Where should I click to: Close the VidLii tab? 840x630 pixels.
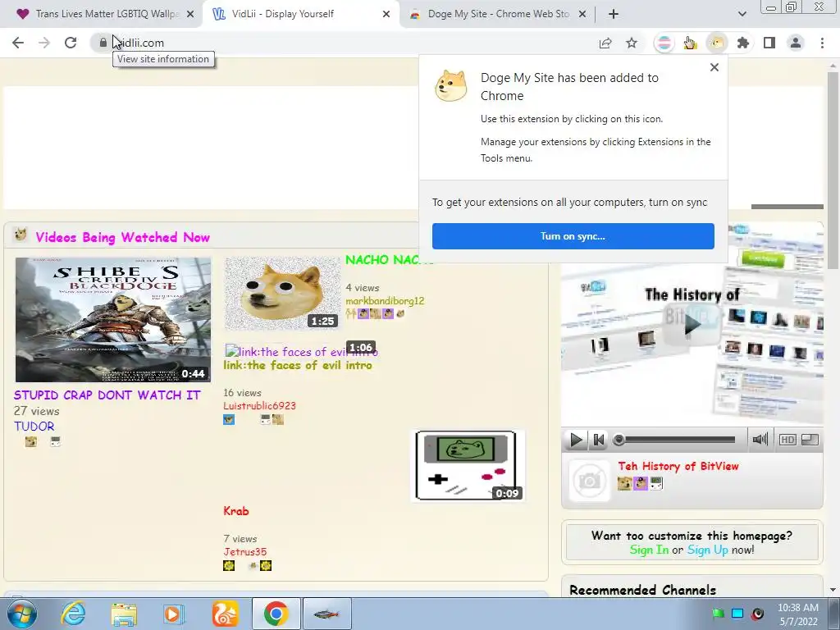(386, 15)
